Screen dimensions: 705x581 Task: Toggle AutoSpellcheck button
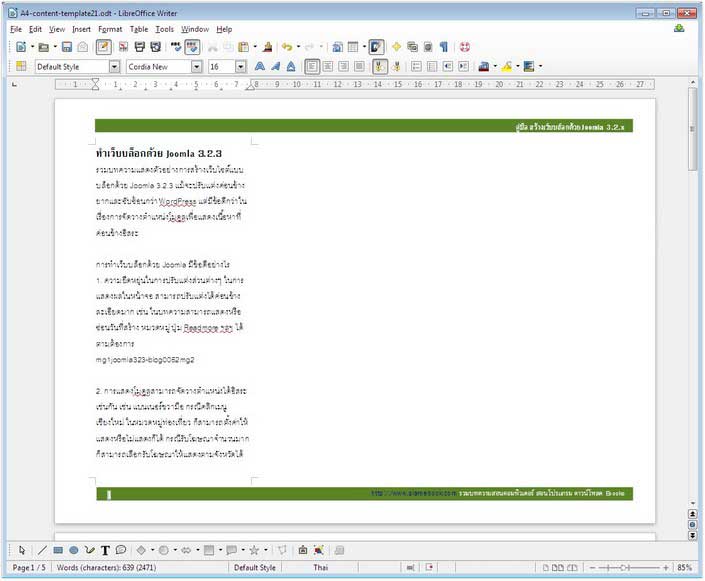point(192,47)
